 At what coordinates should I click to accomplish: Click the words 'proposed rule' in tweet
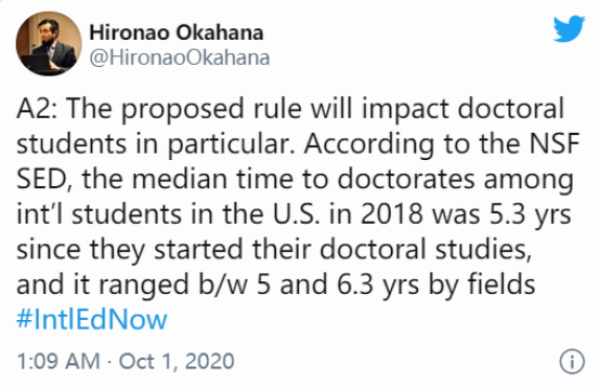pos(212,110)
